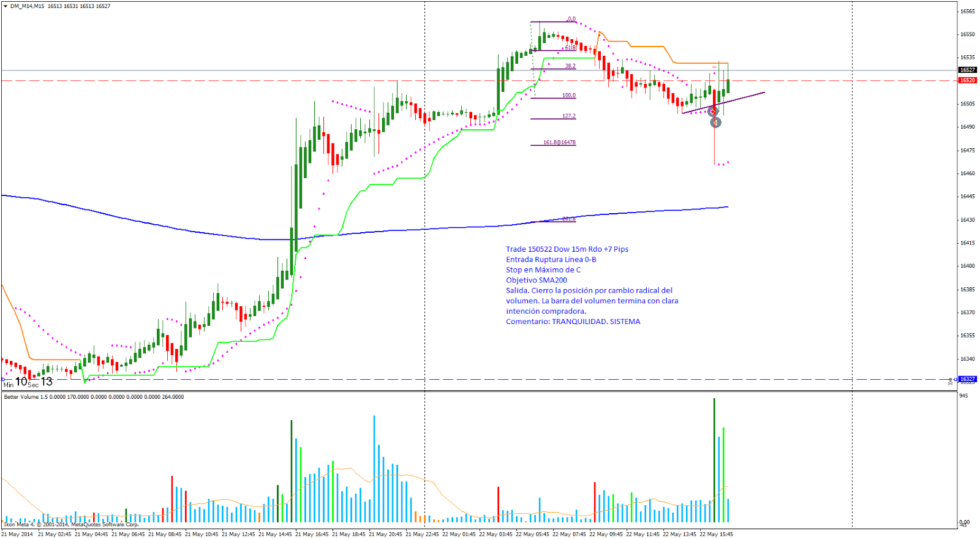Select the Fibonacci 38.2 level label
Image resolution: width=980 pixels, height=539 pixels.
click(570, 66)
